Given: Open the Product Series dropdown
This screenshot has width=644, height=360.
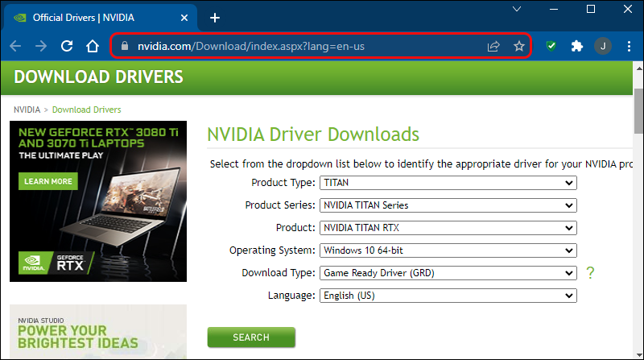Looking at the screenshot, I should [448, 205].
